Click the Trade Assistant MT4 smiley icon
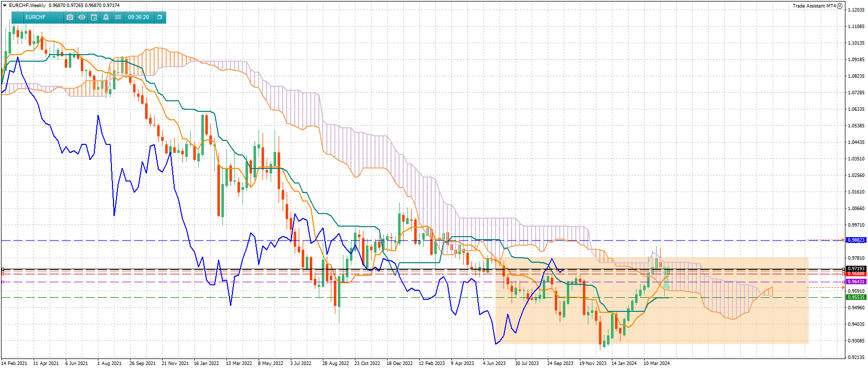 [840, 6]
